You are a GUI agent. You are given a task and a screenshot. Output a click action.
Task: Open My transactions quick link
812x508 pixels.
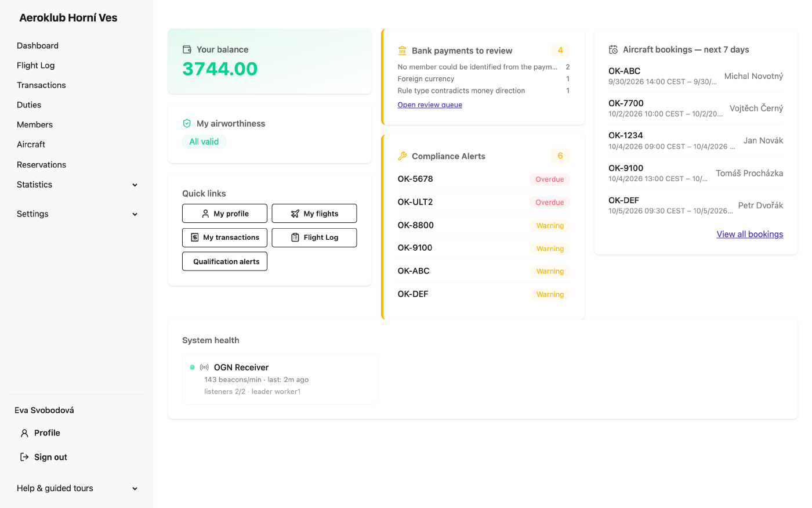[x=224, y=237]
